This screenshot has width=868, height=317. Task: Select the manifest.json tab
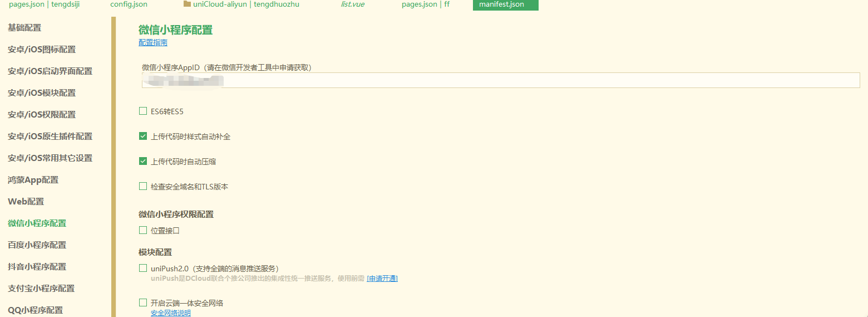pos(505,4)
